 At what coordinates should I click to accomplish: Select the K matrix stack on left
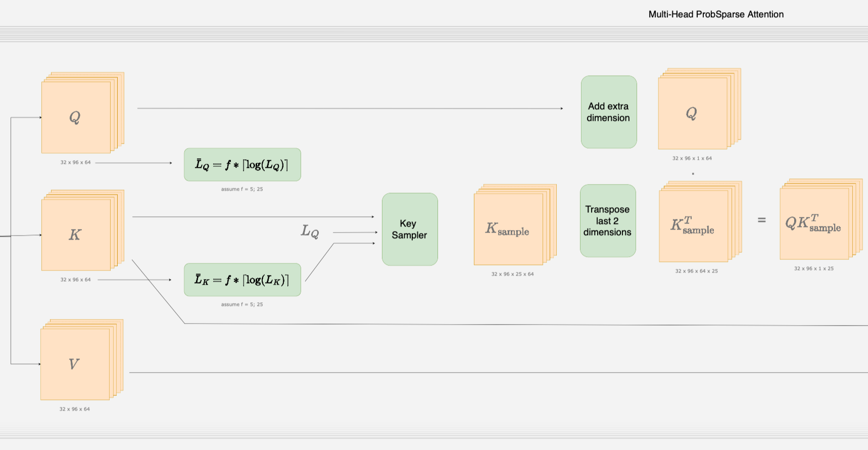(76, 234)
